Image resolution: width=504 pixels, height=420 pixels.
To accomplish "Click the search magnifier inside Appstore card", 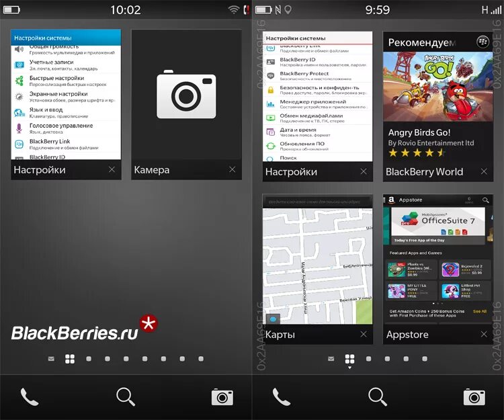I will click(486, 200).
